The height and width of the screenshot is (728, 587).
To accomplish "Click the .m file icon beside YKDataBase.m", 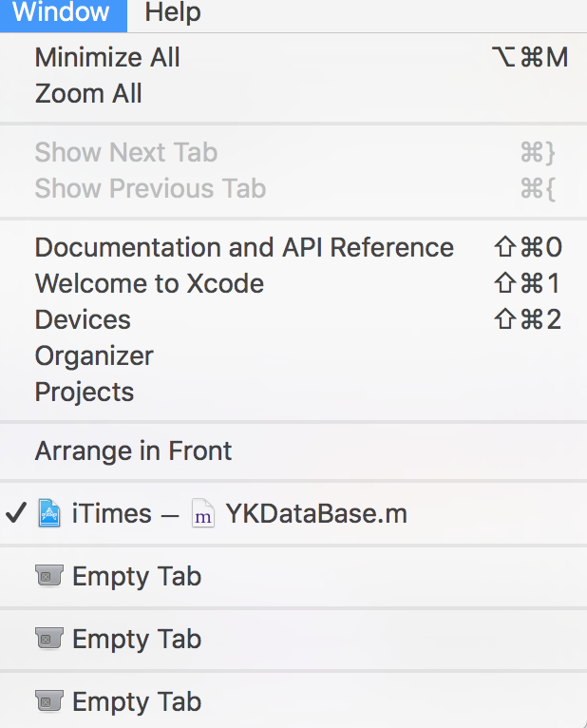I will (x=202, y=514).
